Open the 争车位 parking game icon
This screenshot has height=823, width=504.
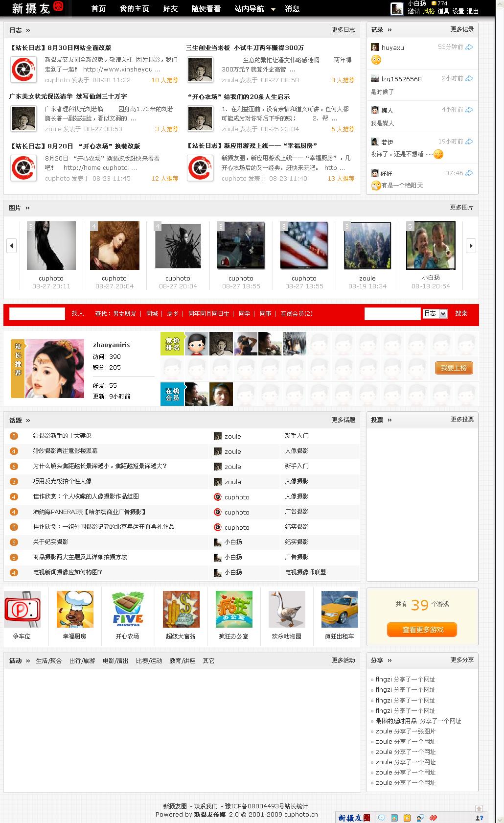click(22, 609)
